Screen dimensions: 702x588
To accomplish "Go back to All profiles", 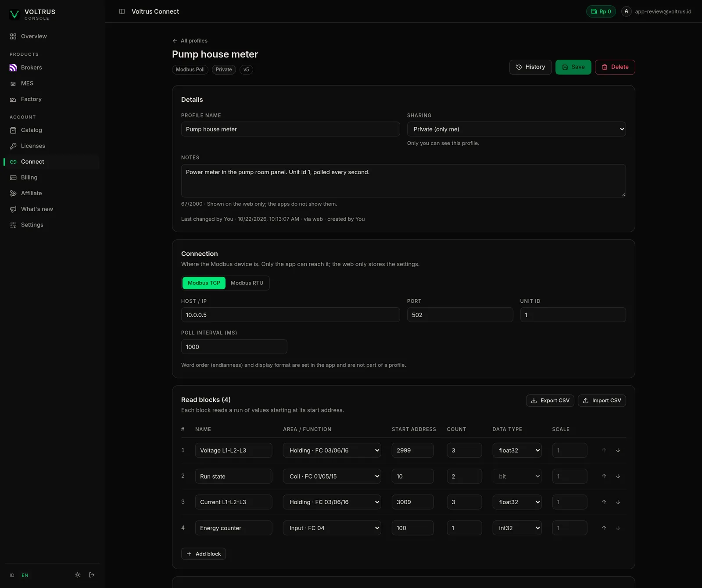I will tap(190, 41).
